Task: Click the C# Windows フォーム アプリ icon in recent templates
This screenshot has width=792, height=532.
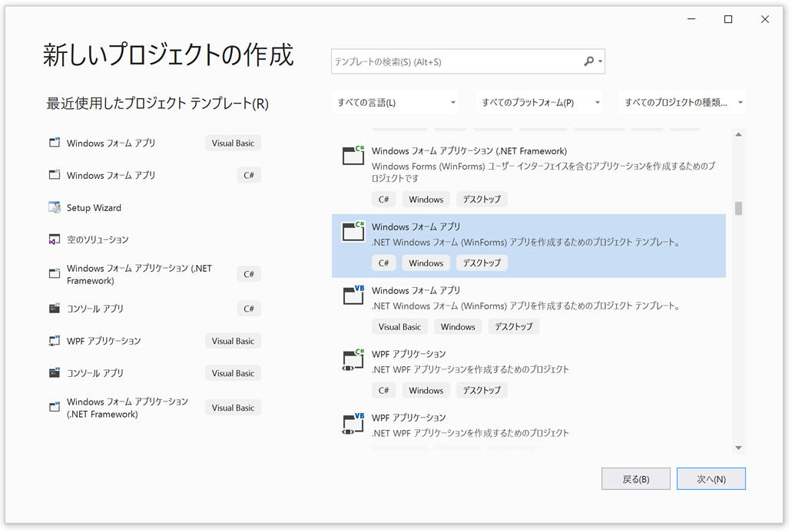Action: click(x=55, y=175)
